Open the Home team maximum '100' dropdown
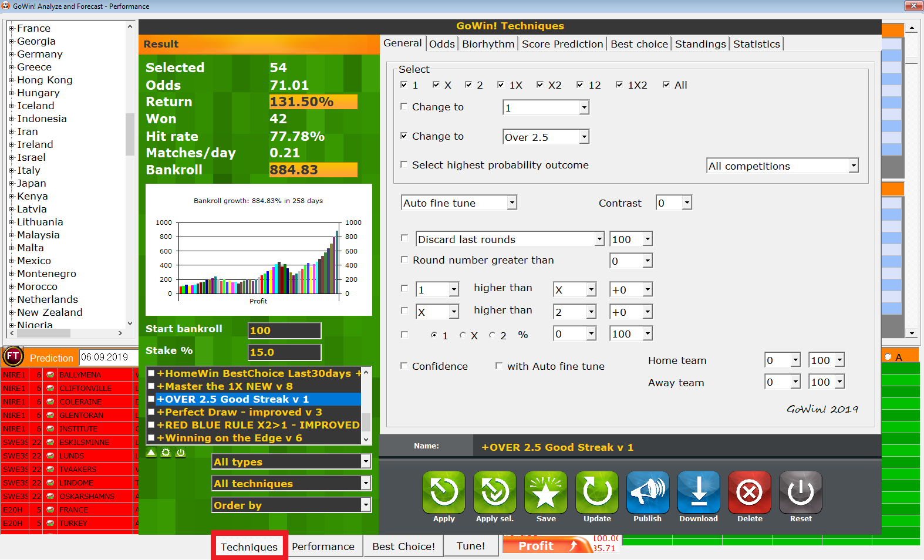Screen dimensions: 924x560 tap(840, 360)
